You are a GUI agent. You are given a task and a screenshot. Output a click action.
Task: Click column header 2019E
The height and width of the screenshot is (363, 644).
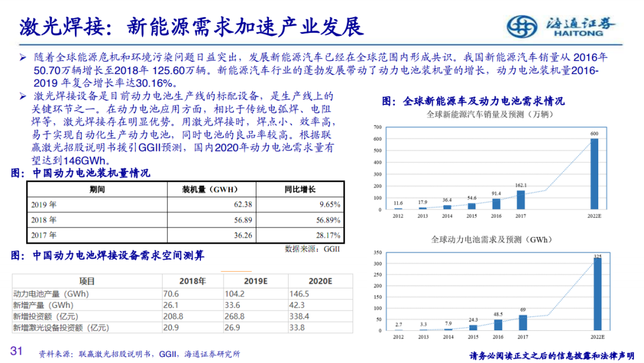(255, 281)
